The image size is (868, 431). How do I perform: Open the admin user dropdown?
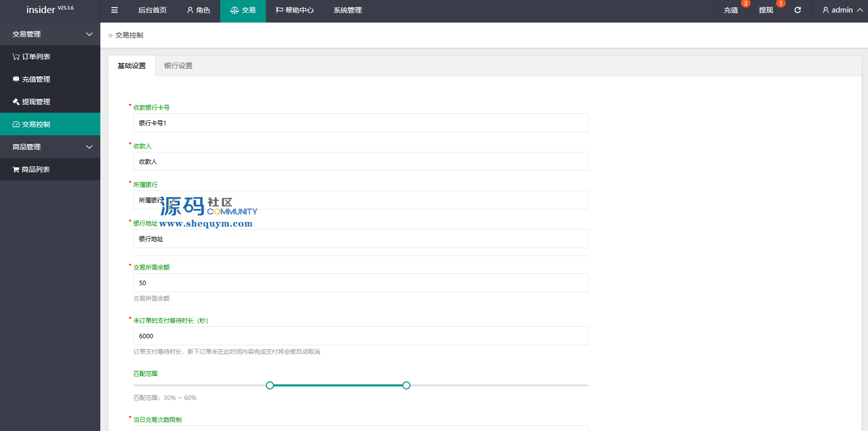click(842, 10)
